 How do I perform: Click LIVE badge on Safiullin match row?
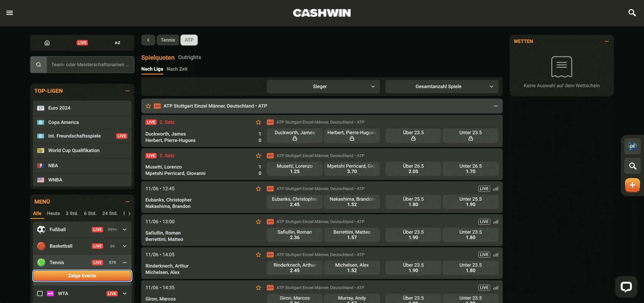[484, 222]
